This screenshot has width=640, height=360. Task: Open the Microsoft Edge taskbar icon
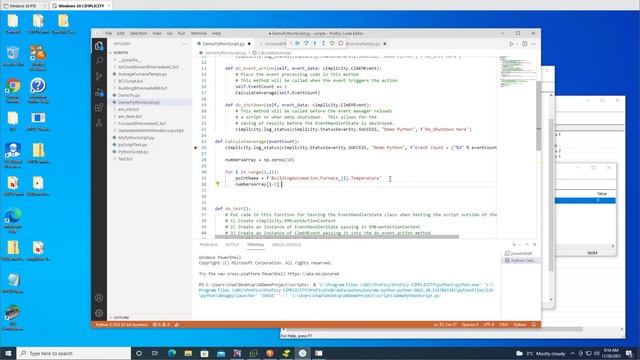(x=172, y=353)
